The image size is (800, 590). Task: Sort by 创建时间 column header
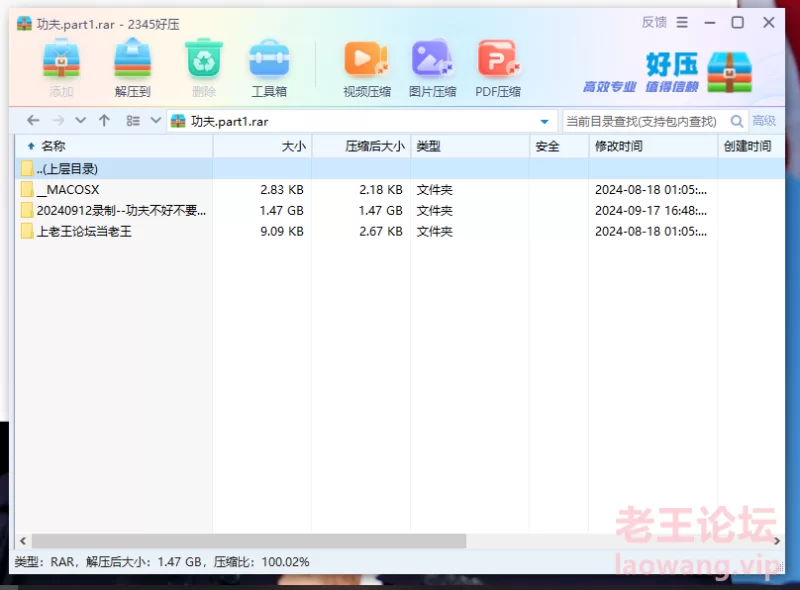click(751, 146)
